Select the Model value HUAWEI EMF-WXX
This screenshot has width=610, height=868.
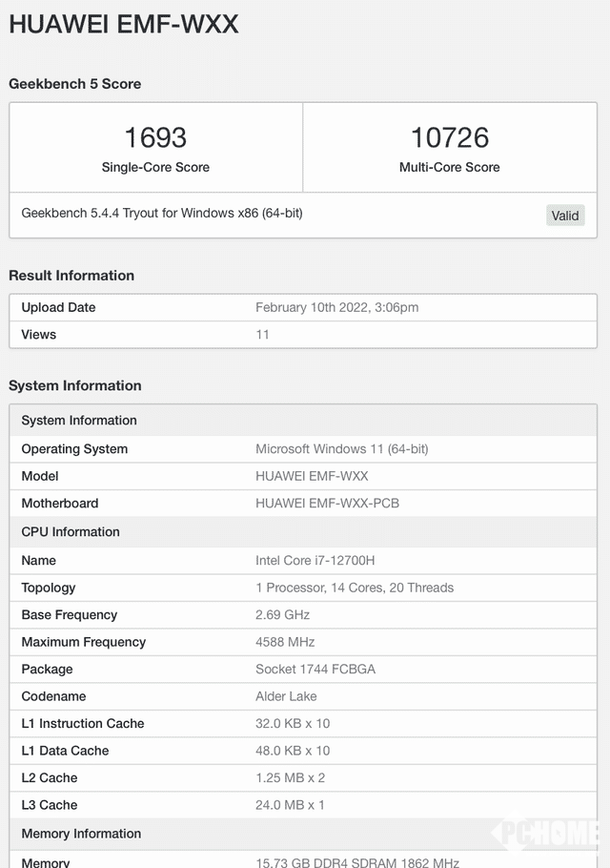coord(312,476)
